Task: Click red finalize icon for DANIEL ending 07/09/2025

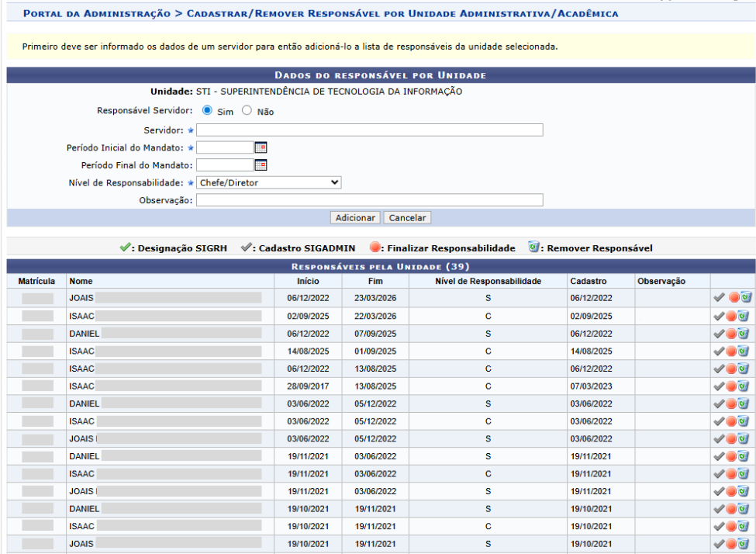Action: coord(733,334)
